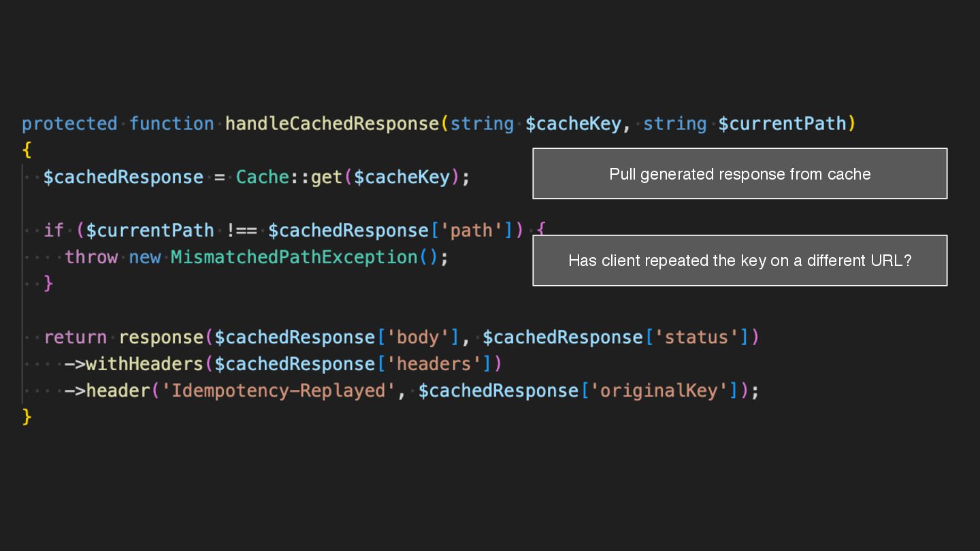Click the $currentPath parameter in the signature
The width and height of the screenshot is (980, 551).
coord(782,124)
